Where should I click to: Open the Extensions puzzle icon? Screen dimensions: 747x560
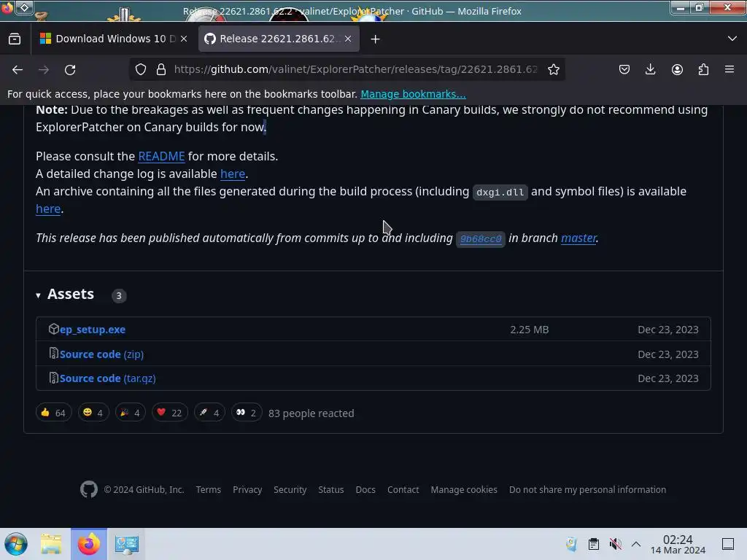pos(703,69)
